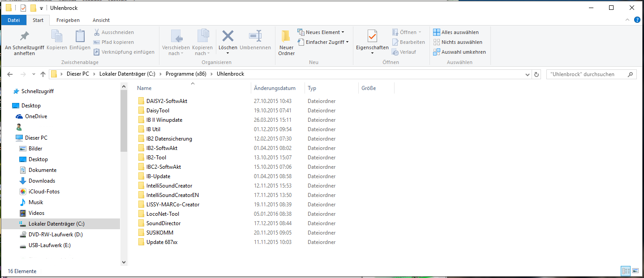Select the DAISY2-SoftwAkt folder

167,101
